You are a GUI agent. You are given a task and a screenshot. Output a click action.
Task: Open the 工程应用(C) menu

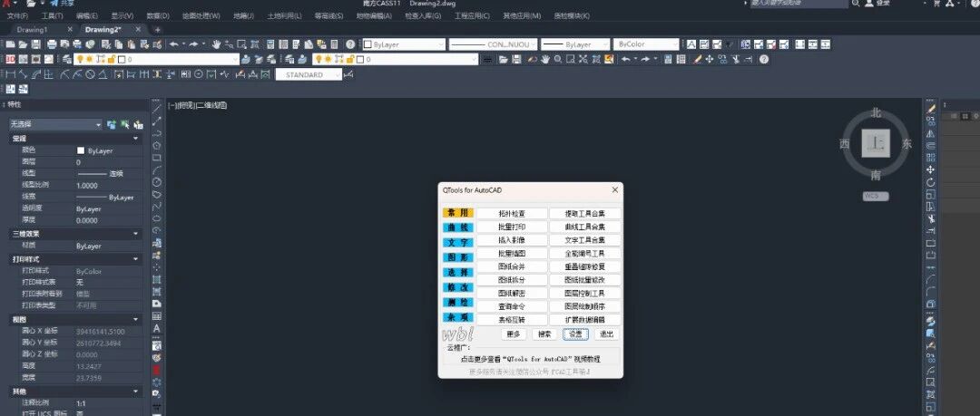pos(472,15)
